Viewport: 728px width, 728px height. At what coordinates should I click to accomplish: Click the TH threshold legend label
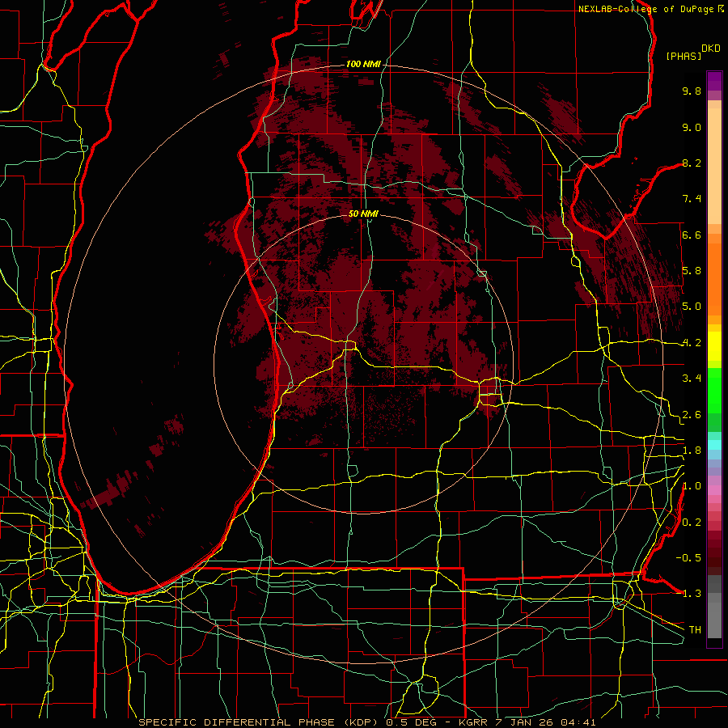pos(695,630)
